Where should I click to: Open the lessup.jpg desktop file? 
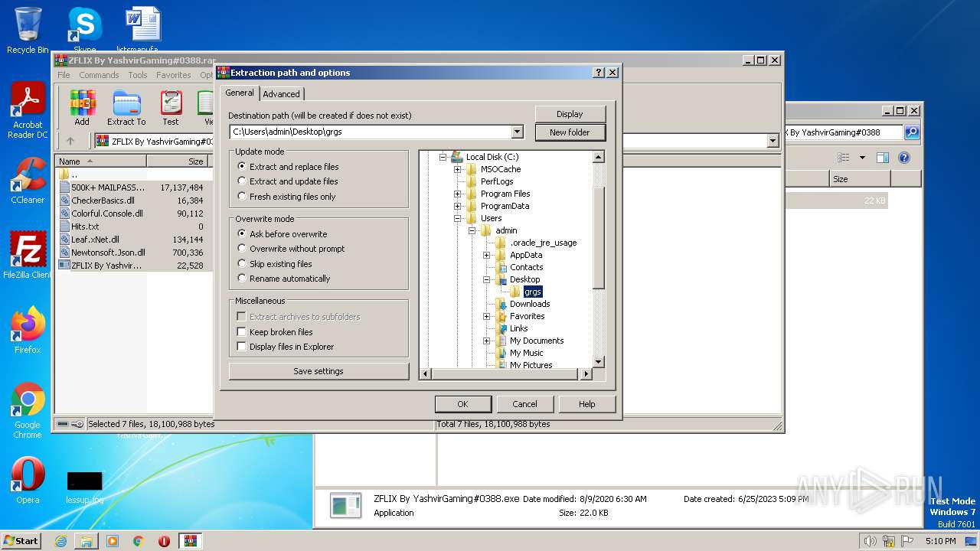pos(84,487)
